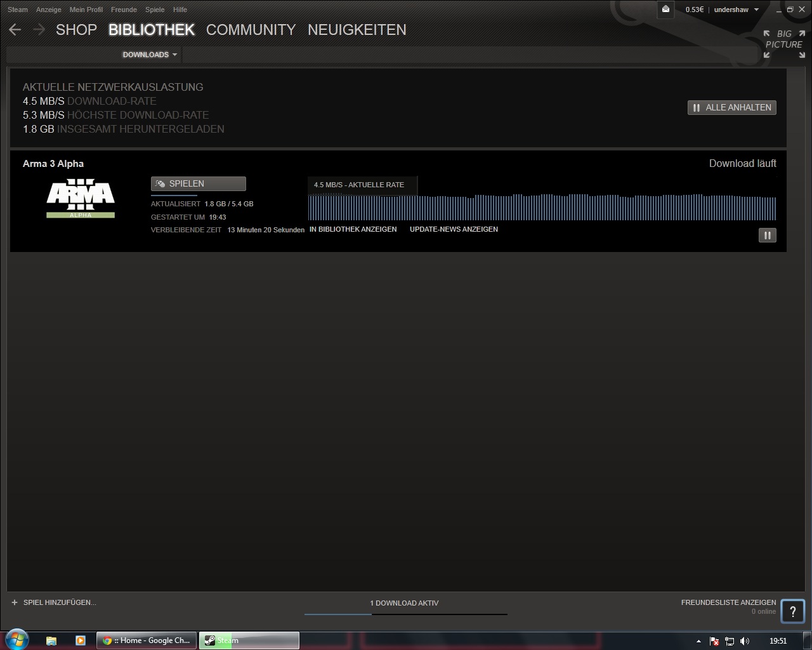
Task: Click In Bibliothek anzeigen link
Action: 353,229
